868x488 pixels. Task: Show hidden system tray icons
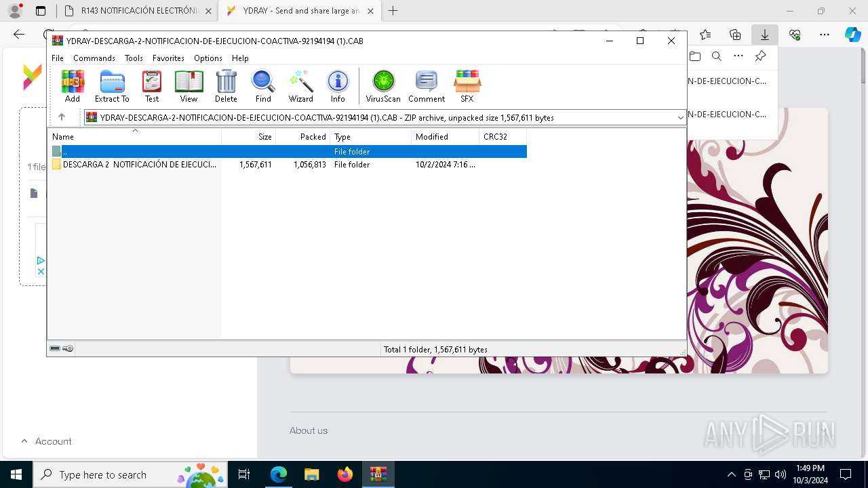point(731,474)
